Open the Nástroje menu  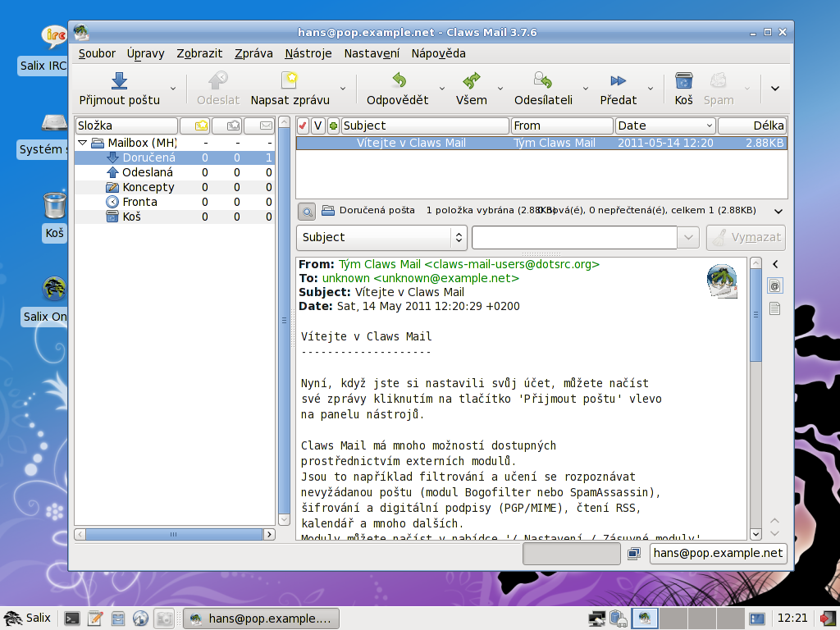(308, 53)
